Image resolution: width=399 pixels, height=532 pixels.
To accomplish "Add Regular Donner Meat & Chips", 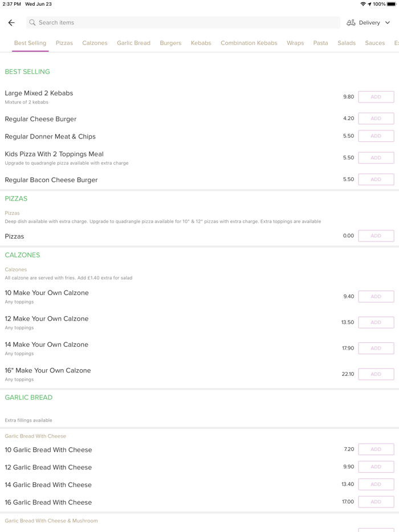I will [x=376, y=136].
